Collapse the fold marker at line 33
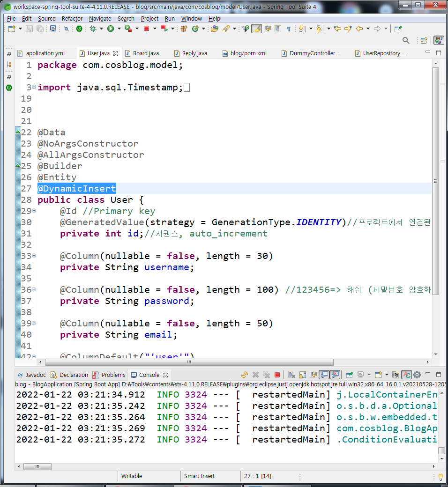Screen dimensions: 448x487 pyautogui.click(x=34, y=255)
